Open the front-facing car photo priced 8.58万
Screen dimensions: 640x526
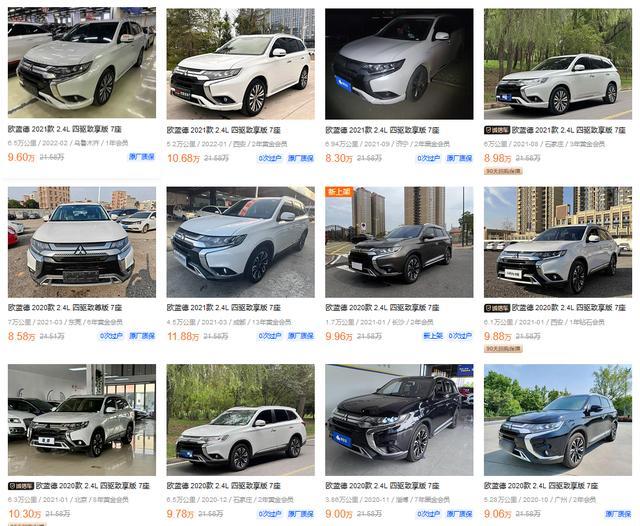pos(82,242)
